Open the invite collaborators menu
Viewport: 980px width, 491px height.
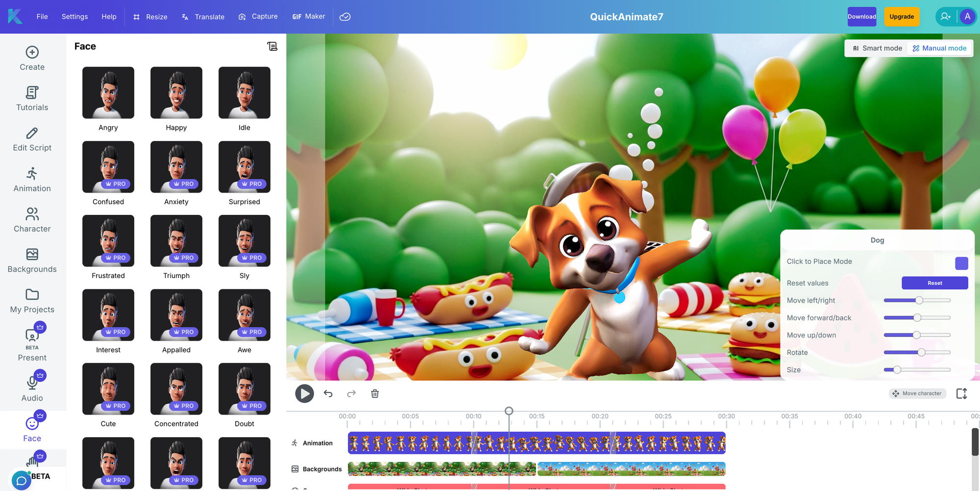click(x=945, y=16)
